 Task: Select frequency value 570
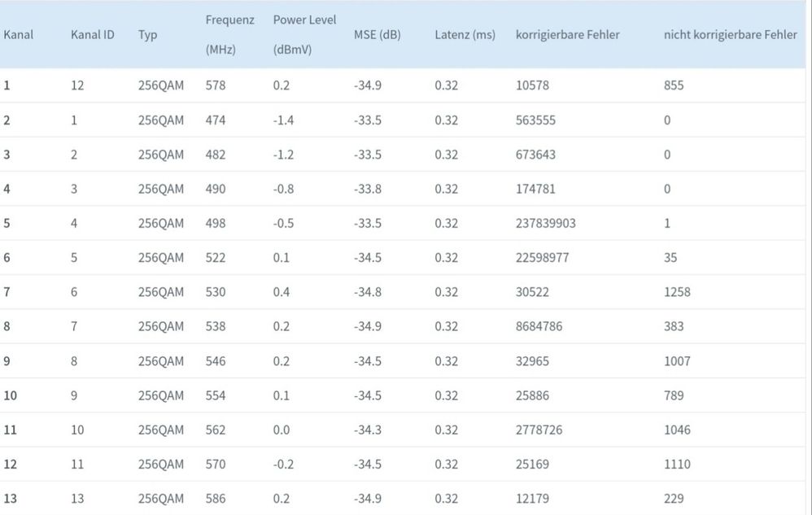click(216, 465)
